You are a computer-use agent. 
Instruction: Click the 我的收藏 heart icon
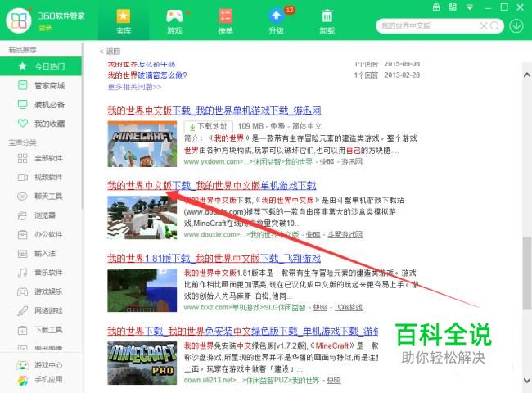coord(22,123)
